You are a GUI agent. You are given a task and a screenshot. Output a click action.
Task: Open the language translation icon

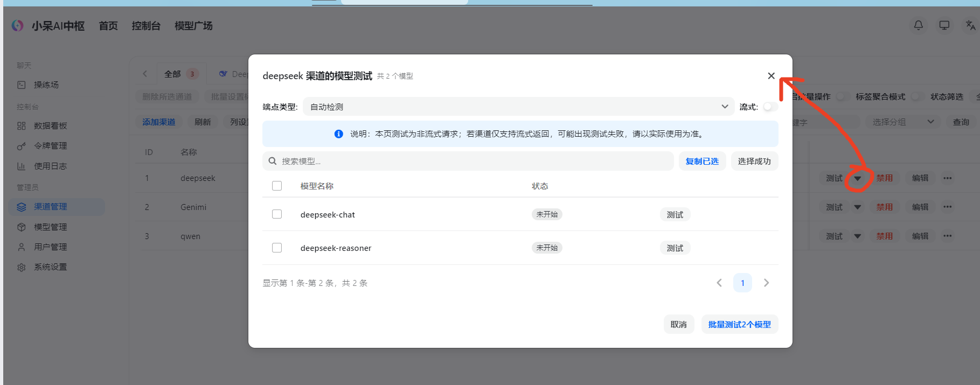pos(970,25)
